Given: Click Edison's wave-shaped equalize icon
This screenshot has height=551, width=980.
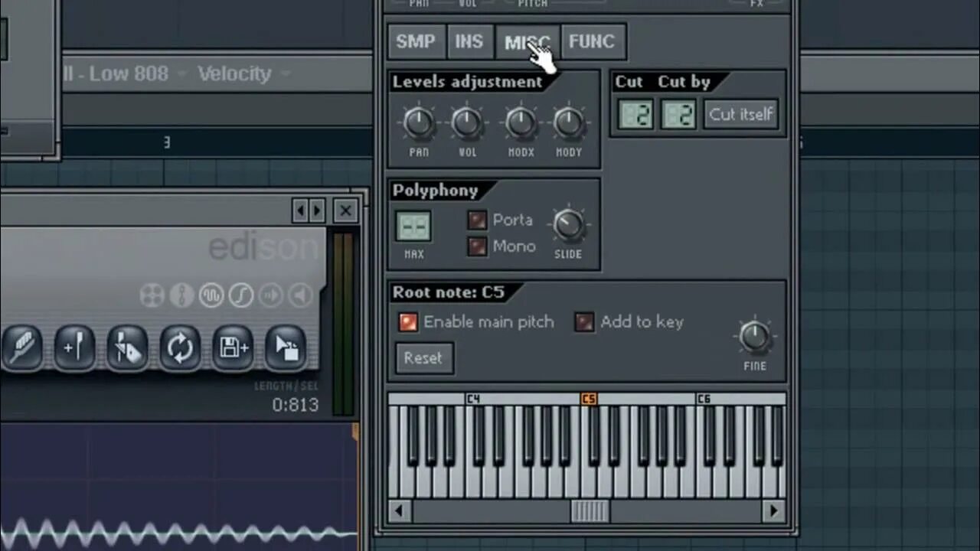Looking at the screenshot, I should [211, 295].
